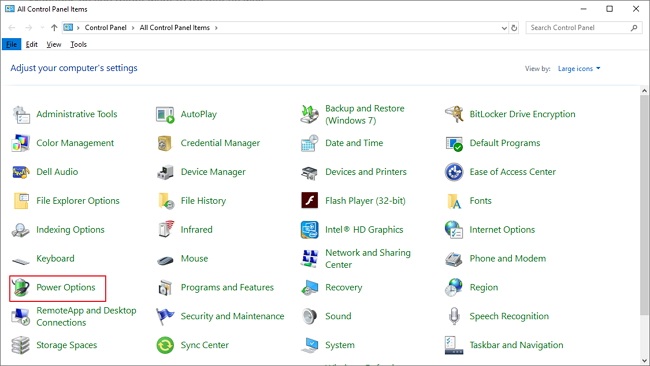Click the 'Programs and Features' text link
Screen dimensions: 650x366
227,287
